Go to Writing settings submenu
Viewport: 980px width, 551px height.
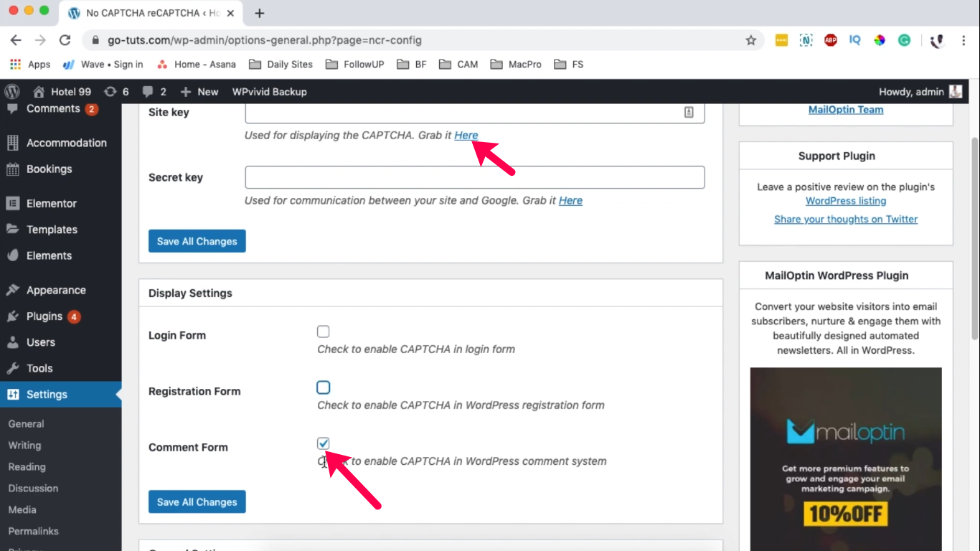24,446
